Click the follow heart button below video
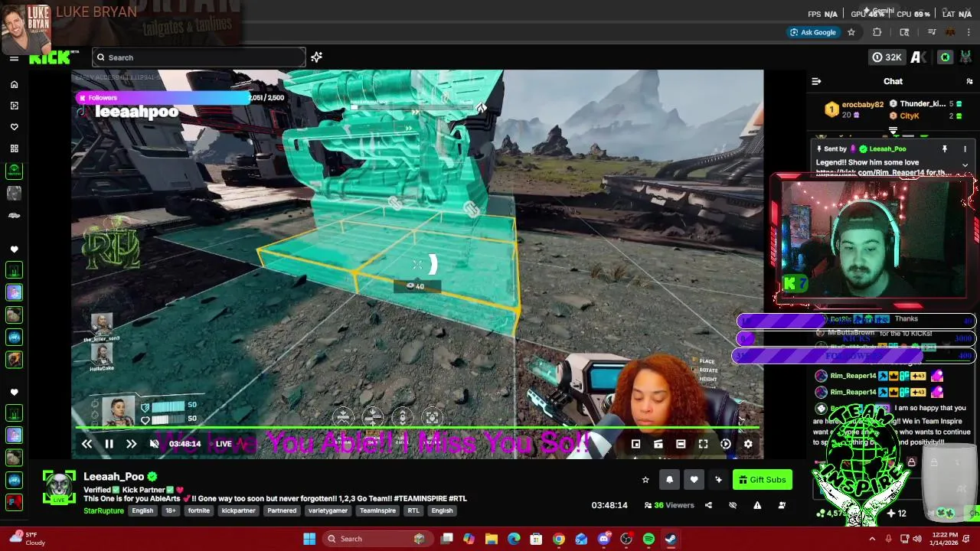980x551 pixels. pos(694,480)
